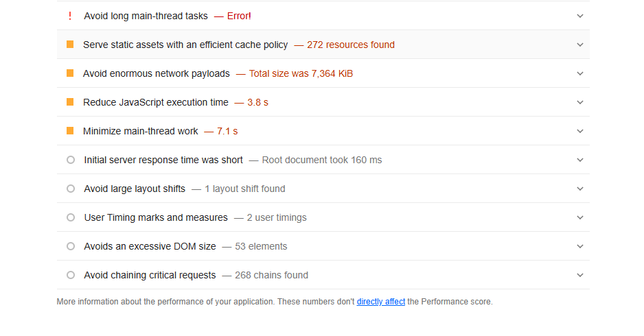The image size is (644, 336).
Task: Click orange square icon beside network payloads audit
Action: point(70,73)
